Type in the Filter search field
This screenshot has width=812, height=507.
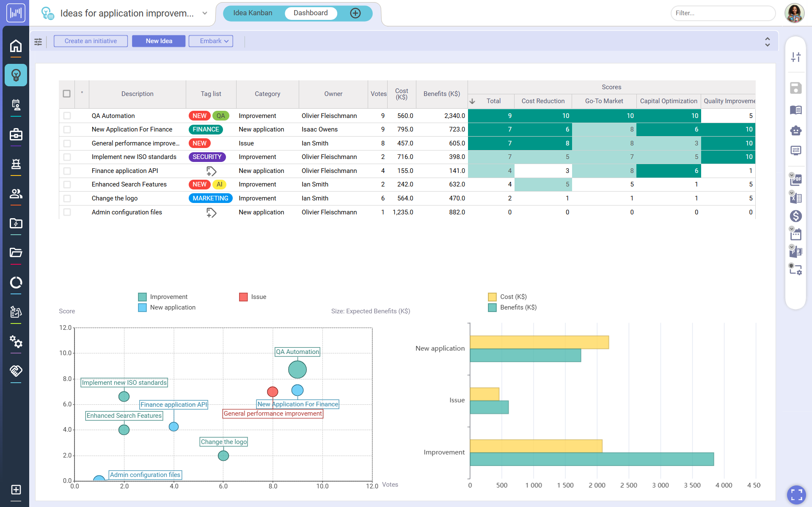tap(722, 13)
